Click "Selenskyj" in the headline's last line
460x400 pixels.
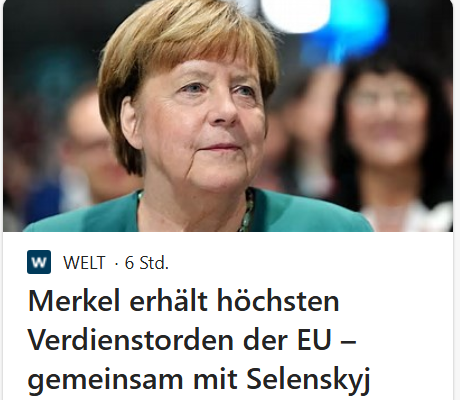click(309, 380)
